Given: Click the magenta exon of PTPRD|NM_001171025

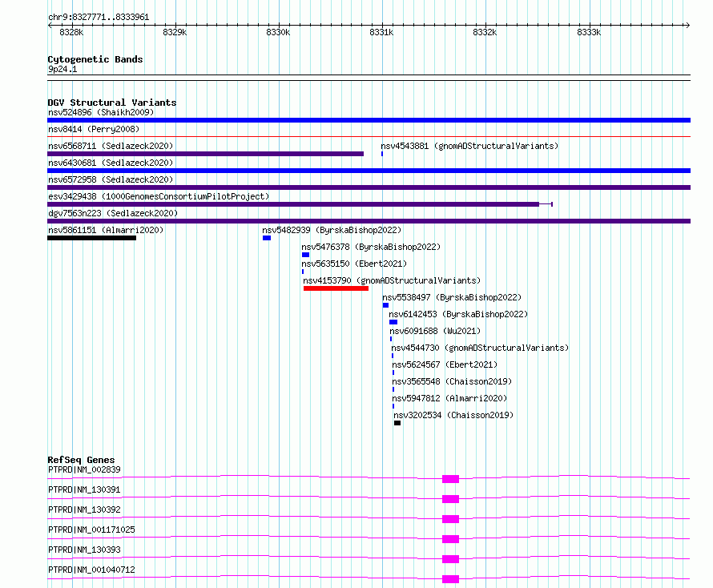Looking at the screenshot, I should [450, 539].
